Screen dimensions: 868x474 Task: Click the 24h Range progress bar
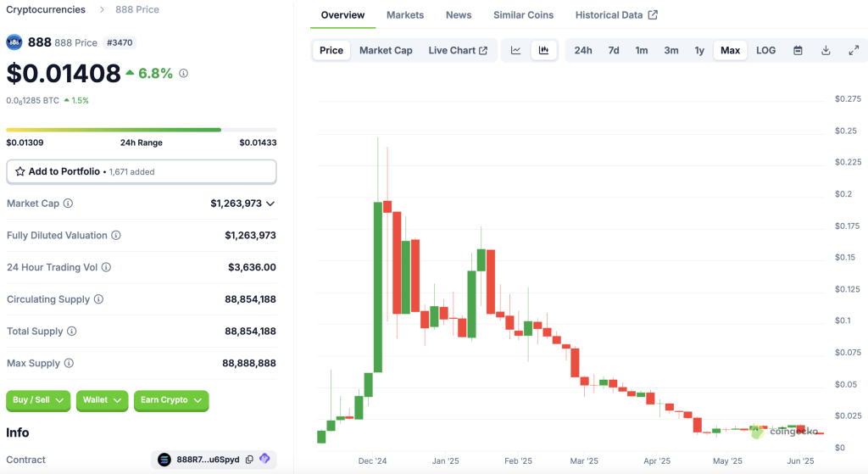tap(142, 130)
